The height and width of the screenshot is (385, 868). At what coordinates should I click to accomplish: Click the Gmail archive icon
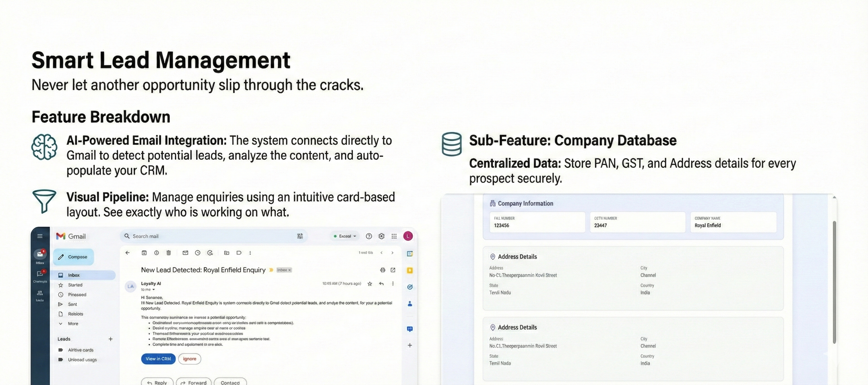[144, 253]
